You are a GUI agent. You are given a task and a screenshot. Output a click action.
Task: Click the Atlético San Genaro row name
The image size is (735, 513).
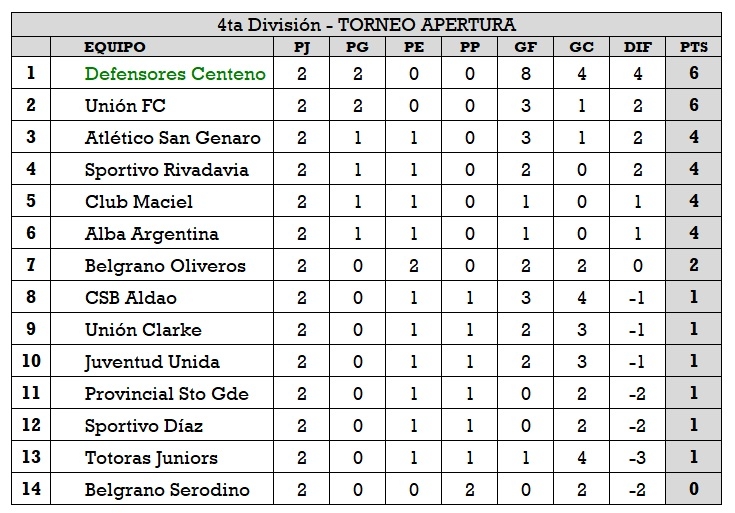[x=172, y=138]
